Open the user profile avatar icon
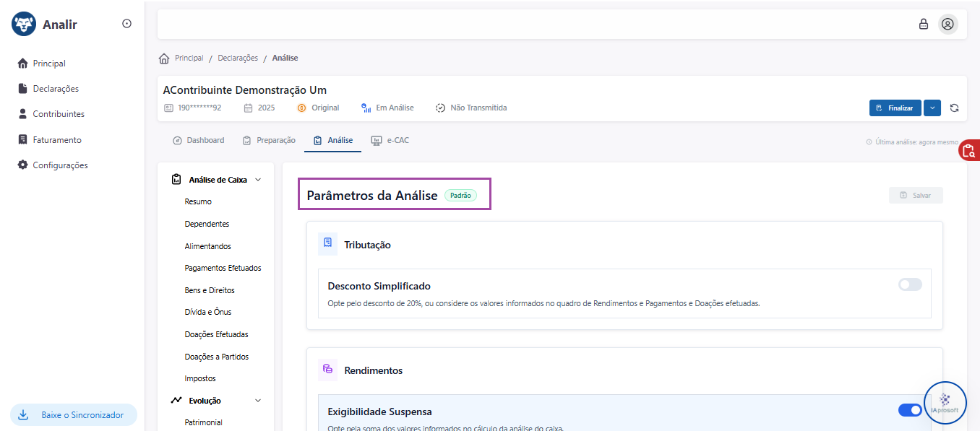Image resolution: width=980 pixels, height=431 pixels. coord(947,24)
